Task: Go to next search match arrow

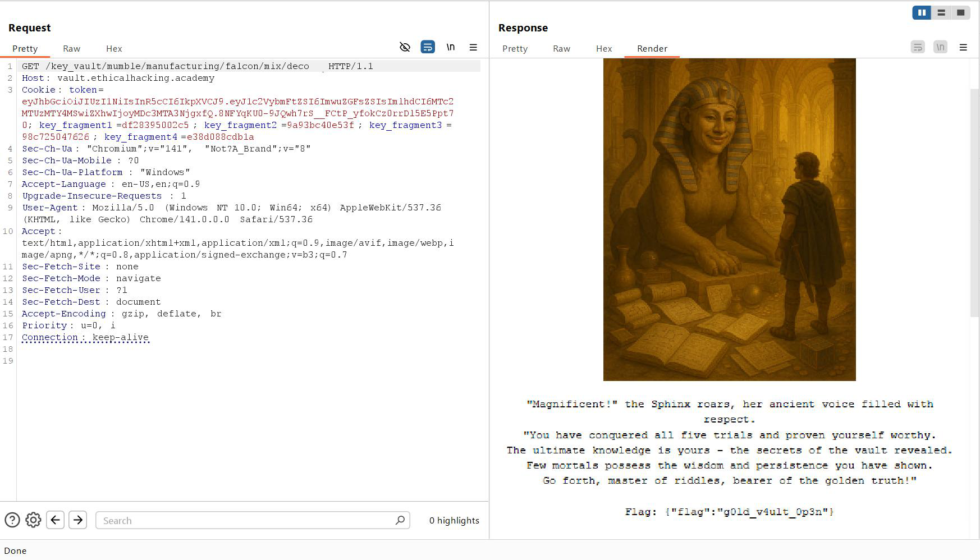Action: (78, 520)
